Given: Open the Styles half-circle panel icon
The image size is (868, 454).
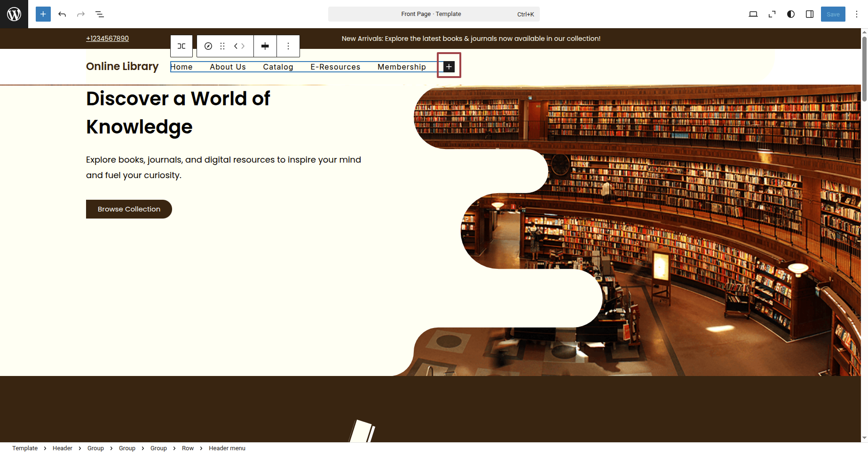Looking at the screenshot, I should pyautogui.click(x=791, y=14).
